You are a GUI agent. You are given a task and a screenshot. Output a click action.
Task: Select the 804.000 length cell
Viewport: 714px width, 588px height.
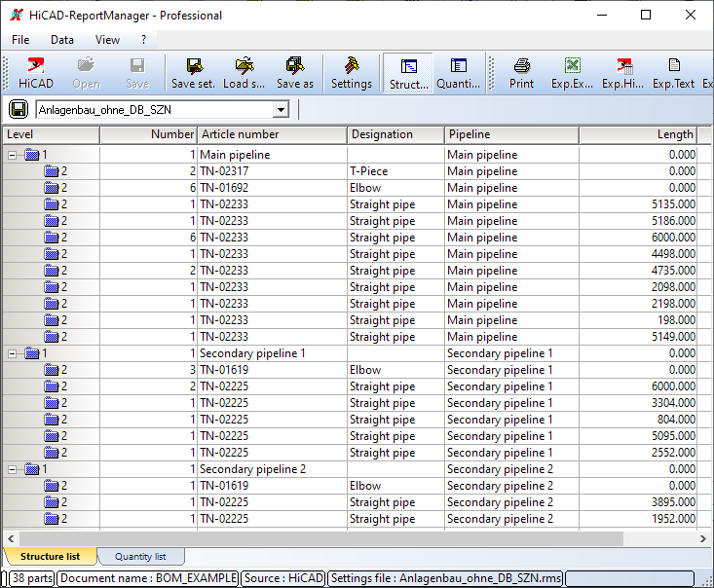tap(638, 420)
